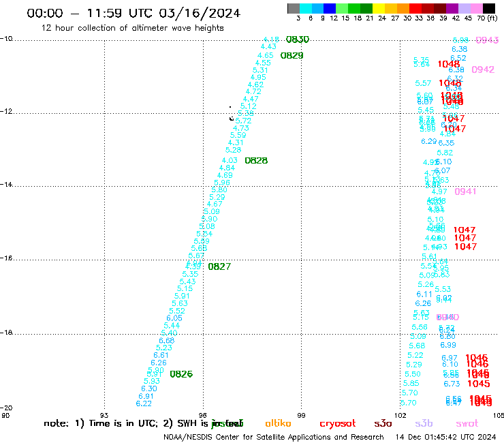
Task: Click the wave height value 5.31
Action: [x=260, y=70]
